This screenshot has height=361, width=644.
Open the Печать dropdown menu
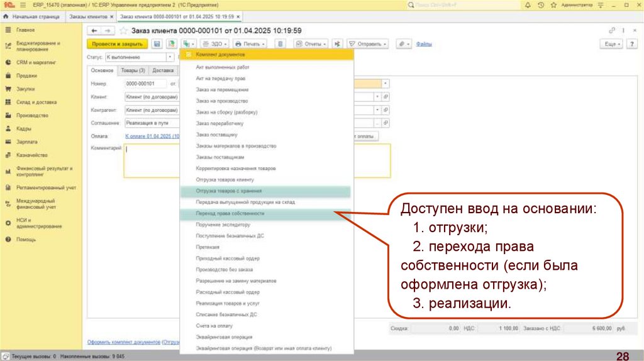[x=250, y=44]
